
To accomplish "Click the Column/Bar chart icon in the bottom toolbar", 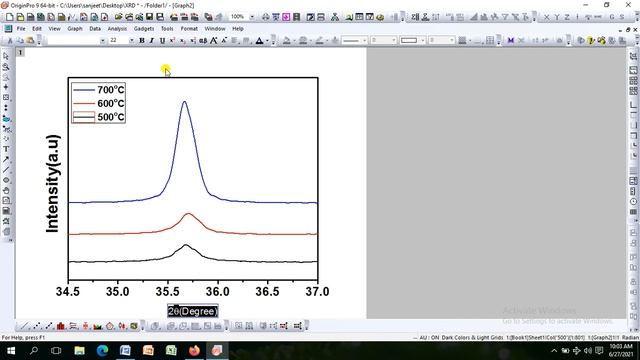I will click(x=61, y=326).
